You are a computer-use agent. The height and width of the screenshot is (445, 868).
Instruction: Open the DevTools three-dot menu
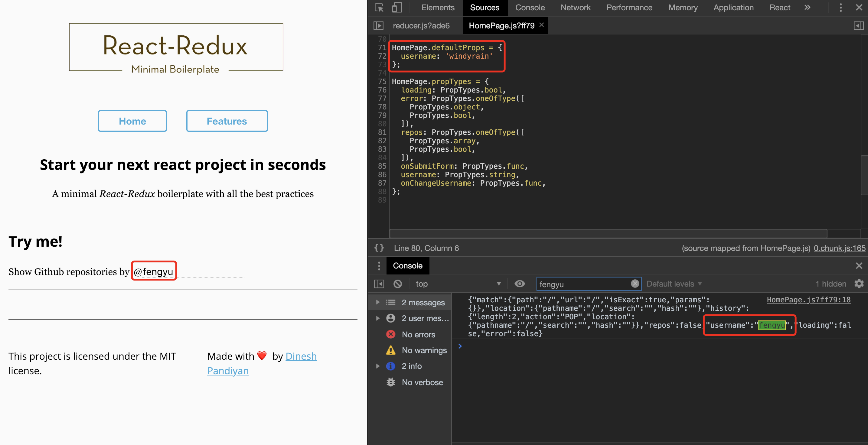[x=841, y=8]
